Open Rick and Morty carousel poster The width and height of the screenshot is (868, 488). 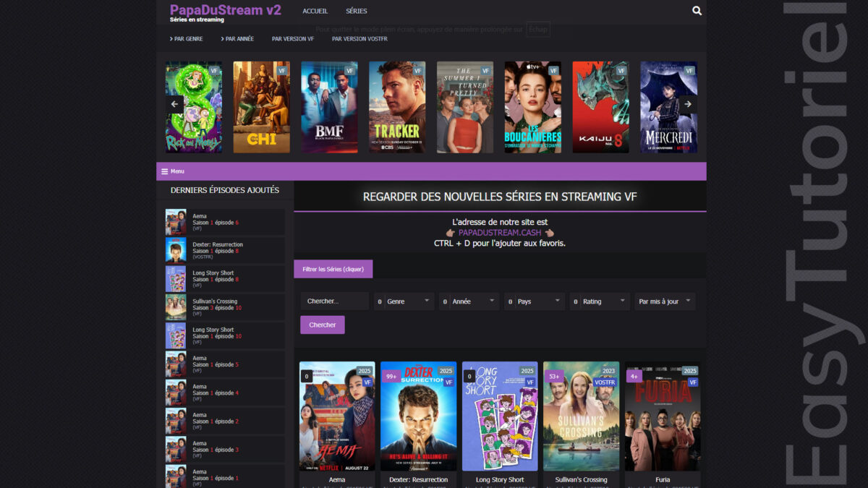(194, 107)
